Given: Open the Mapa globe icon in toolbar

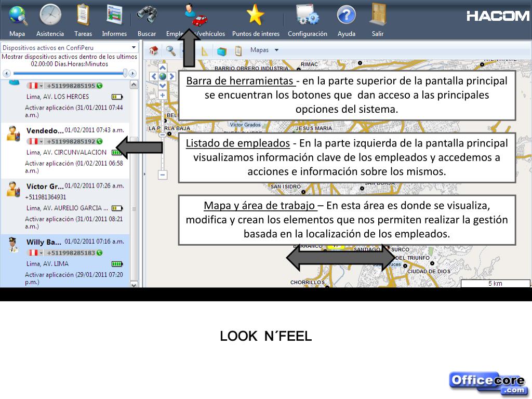Looking at the screenshot, I should (x=18, y=16).
